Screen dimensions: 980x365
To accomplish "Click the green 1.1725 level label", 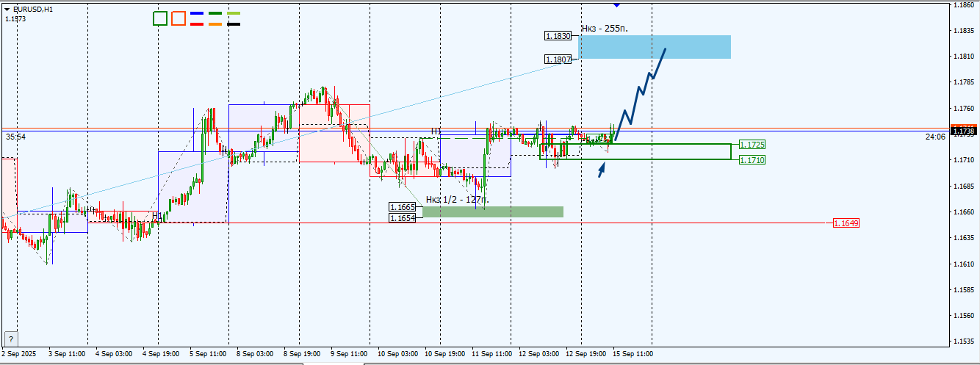I will 752,145.
